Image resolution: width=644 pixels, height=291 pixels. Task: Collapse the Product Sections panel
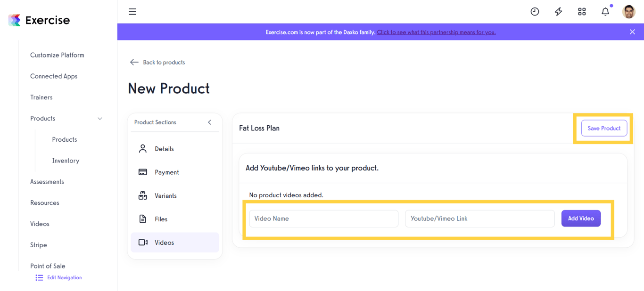209,122
